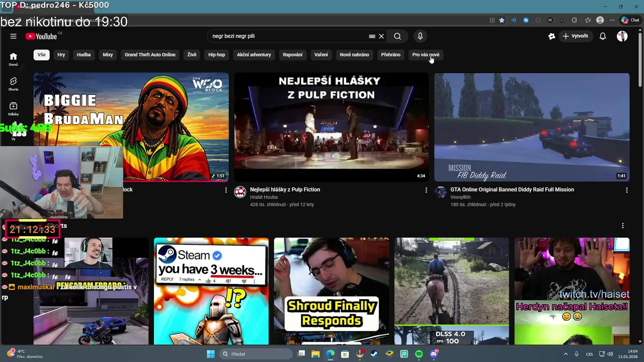Select the Mixy filter chip
Image resolution: width=644 pixels, height=362 pixels.
point(108,55)
